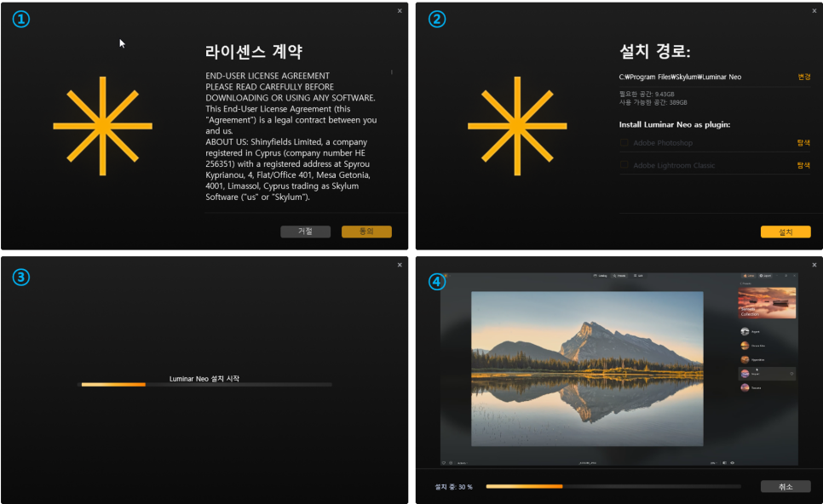The image size is (823, 504).
Task: Click the 설치 button to start installing
Action: click(786, 232)
